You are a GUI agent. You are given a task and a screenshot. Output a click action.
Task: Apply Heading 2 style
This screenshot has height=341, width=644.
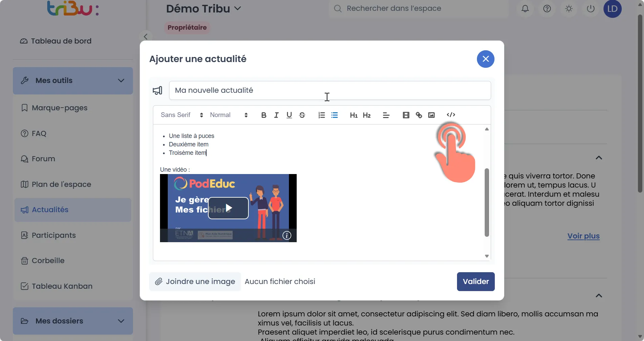point(367,115)
